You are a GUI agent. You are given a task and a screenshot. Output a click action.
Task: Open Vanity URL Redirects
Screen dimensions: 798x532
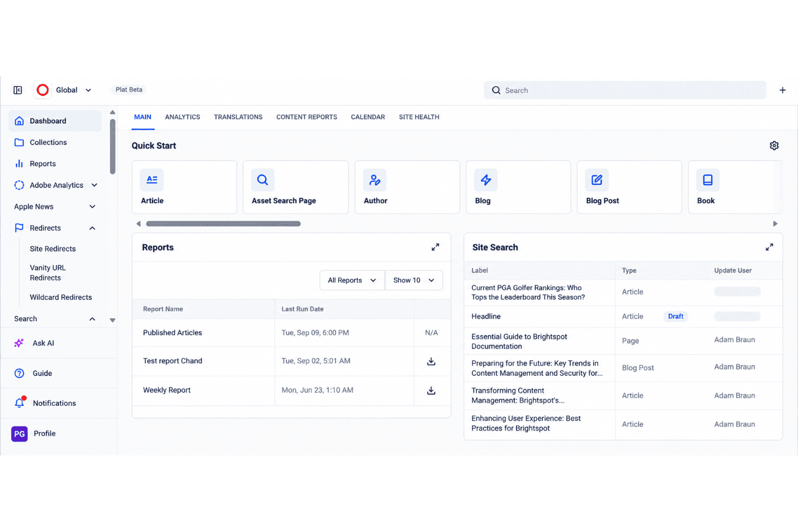point(48,273)
